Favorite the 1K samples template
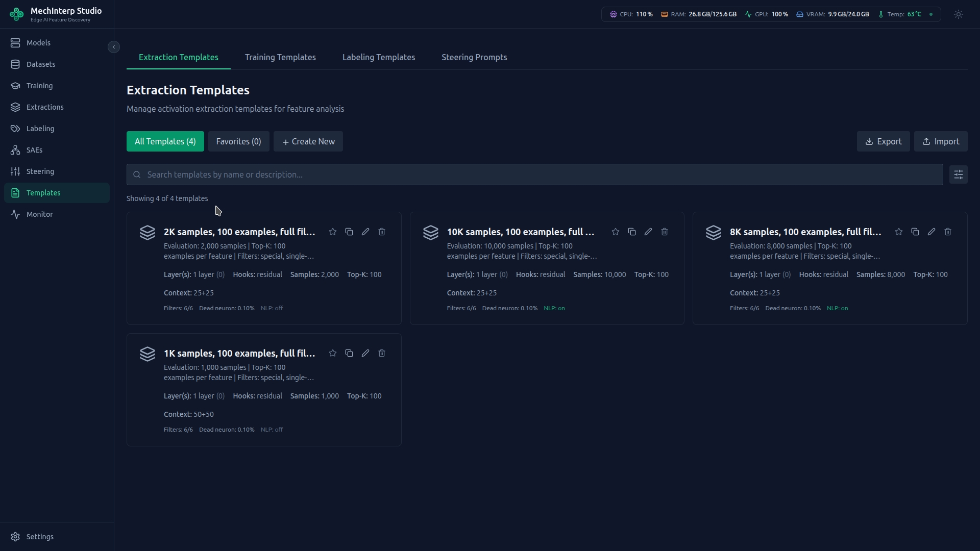The width and height of the screenshot is (980, 551). (x=333, y=353)
